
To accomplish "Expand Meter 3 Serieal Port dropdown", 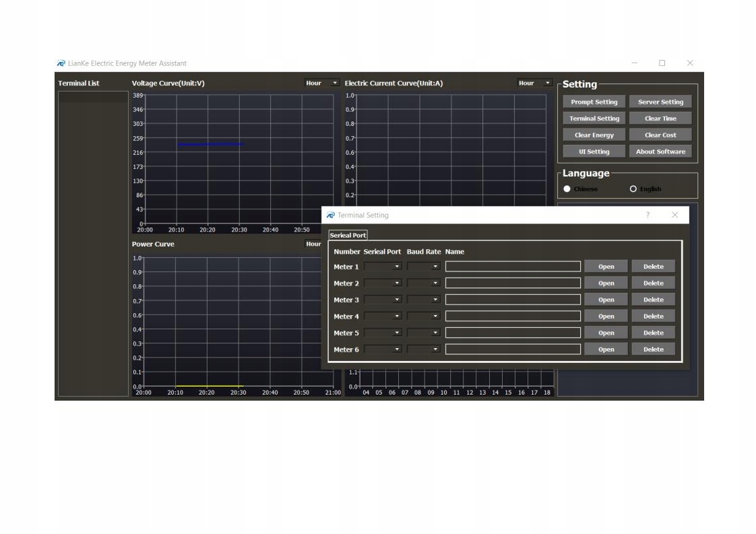I will (x=383, y=299).
